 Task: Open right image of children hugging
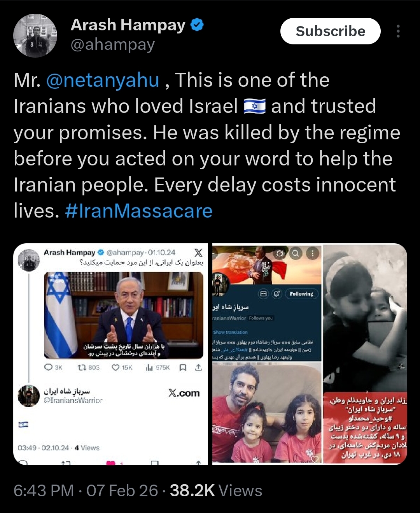(365, 354)
